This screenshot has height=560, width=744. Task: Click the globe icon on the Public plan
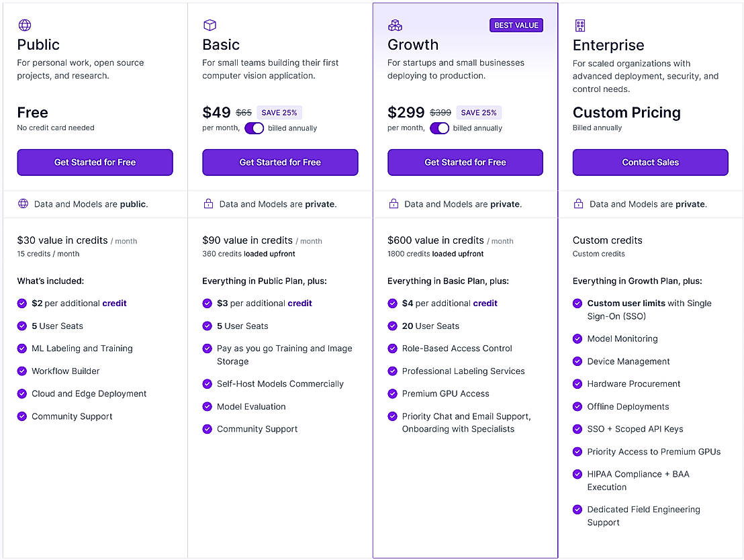[24, 24]
